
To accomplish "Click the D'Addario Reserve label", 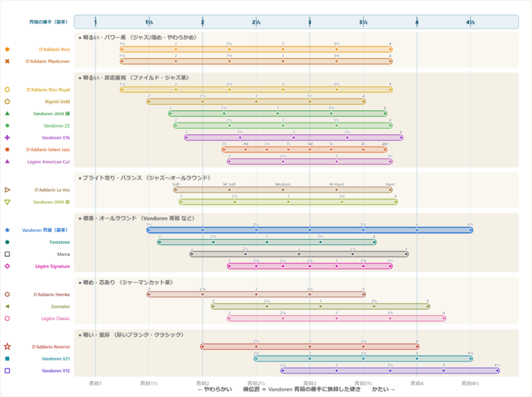I will point(51,347).
